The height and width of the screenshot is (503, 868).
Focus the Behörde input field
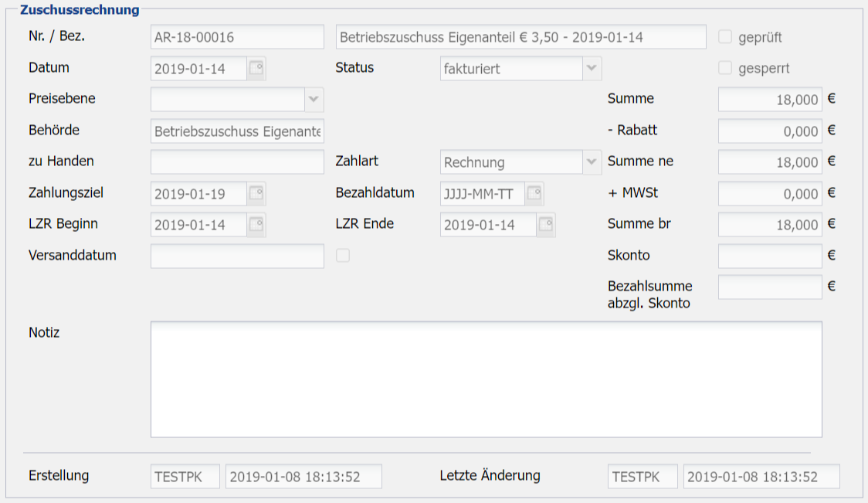237,131
